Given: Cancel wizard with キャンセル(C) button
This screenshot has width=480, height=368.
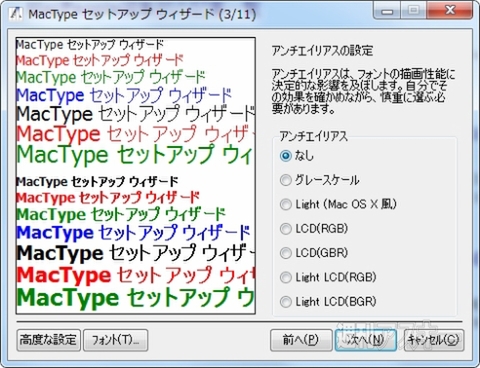Looking at the screenshot, I should tap(434, 340).
